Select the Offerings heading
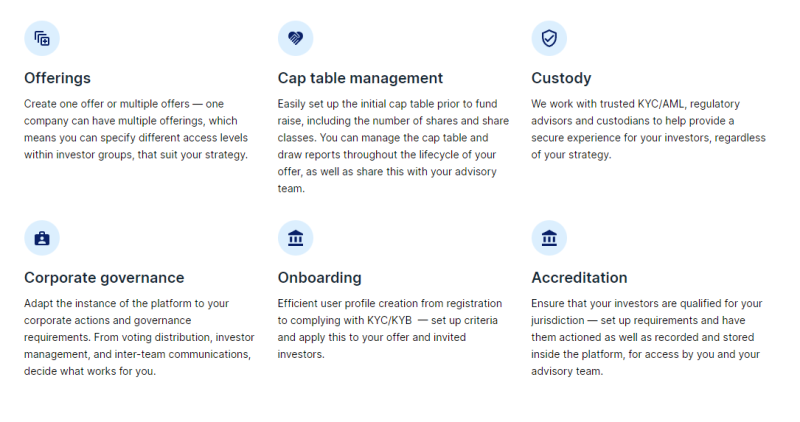This screenshot has width=800, height=422. [57, 78]
